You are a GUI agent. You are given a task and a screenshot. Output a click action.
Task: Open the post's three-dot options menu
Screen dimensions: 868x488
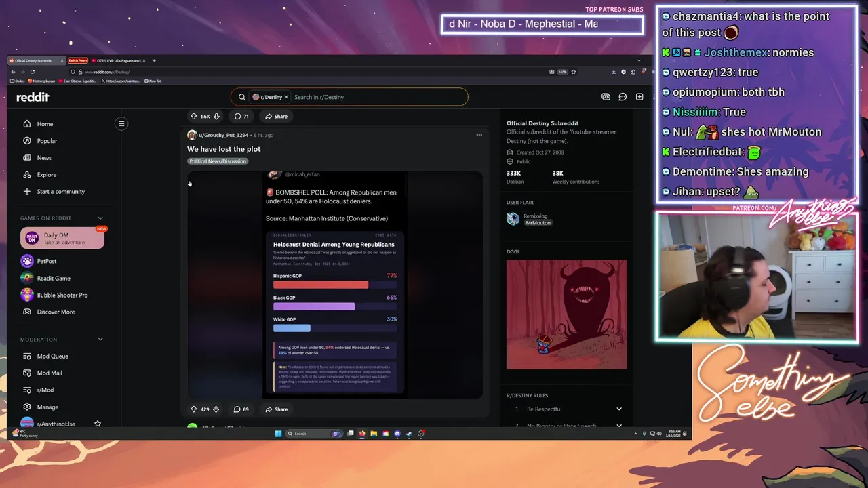[x=479, y=135]
